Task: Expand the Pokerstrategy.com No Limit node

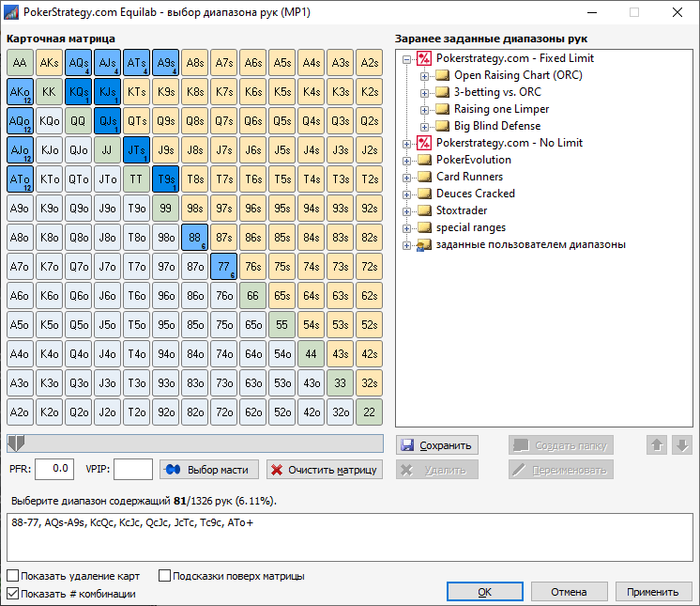Action: 407,144
